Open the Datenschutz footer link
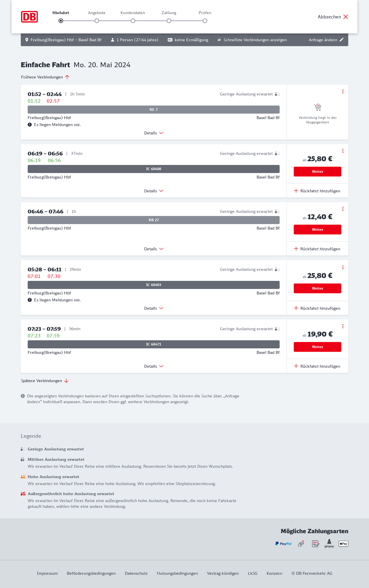This screenshot has height=588, width=369. (136, 573)
